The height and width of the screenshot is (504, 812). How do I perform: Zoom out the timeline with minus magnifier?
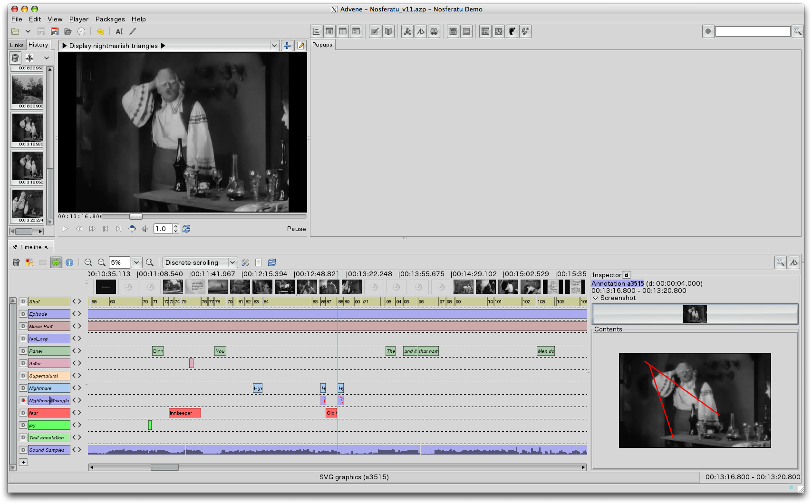click(x=88, y=262)
